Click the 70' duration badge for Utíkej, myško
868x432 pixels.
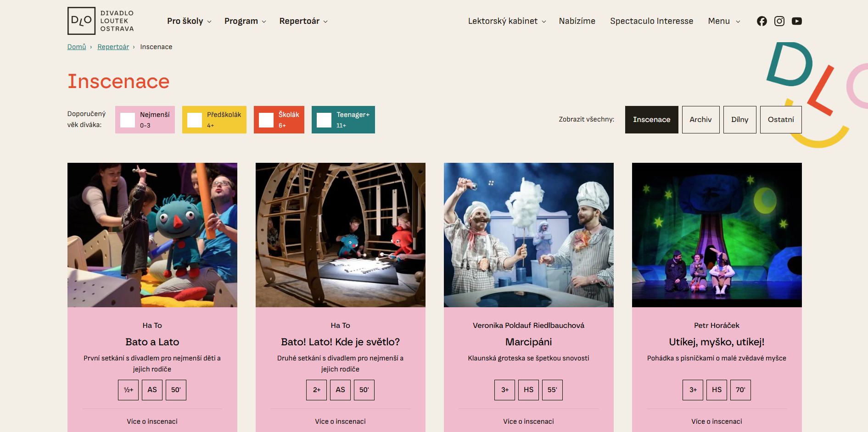(740, 390)
